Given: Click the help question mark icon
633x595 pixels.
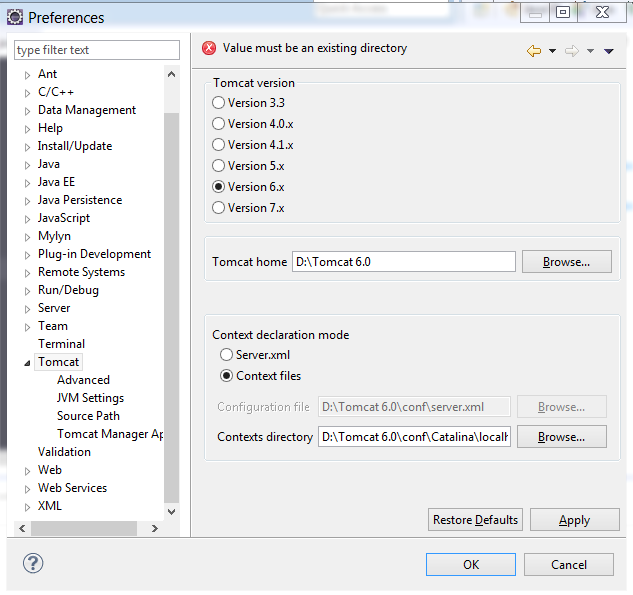Looking at the screenshot, I should [x=33, y=563].
